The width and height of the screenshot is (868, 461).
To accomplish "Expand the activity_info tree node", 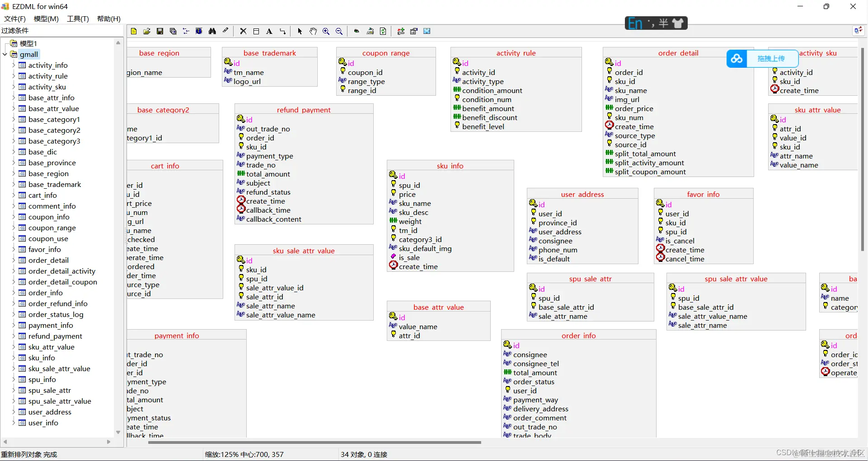I will pos(13,65).
